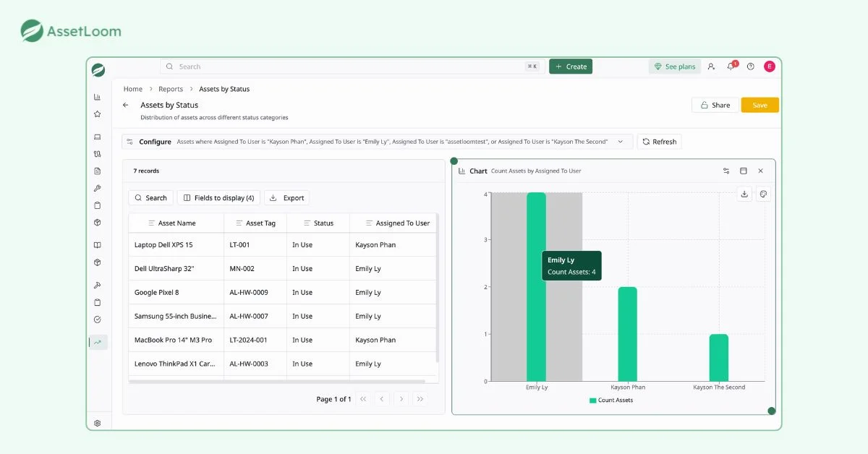
Task: Click the Samsung 55-inch Busine... cell
Action: point(176,317)
